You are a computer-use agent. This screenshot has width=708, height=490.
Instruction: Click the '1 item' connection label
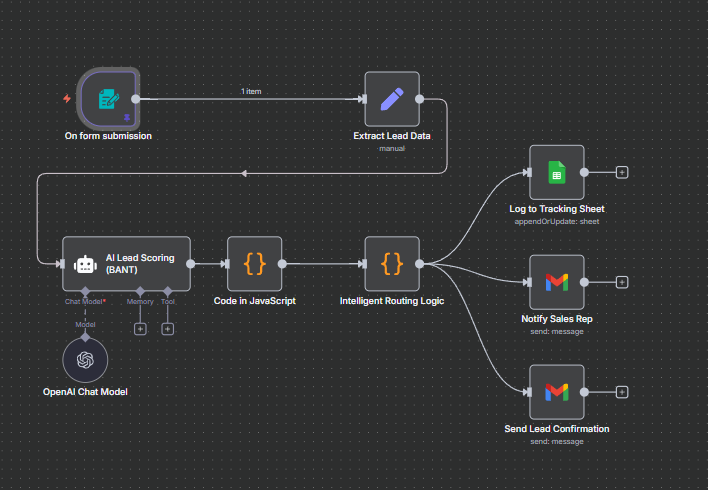(250, 91)
